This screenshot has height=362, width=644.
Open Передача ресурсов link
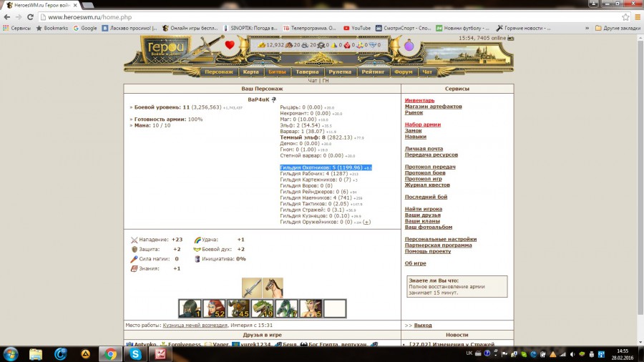coord(431,155)
